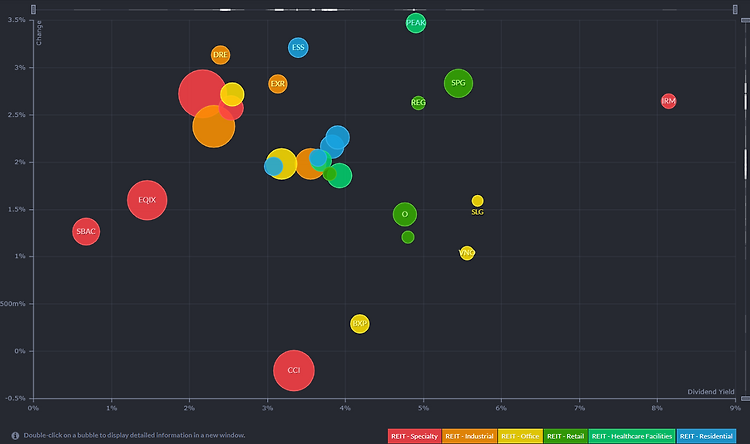Toggle REIT - Specialty legend filter
Screen dimensions: 750x444
coord(414,436)
